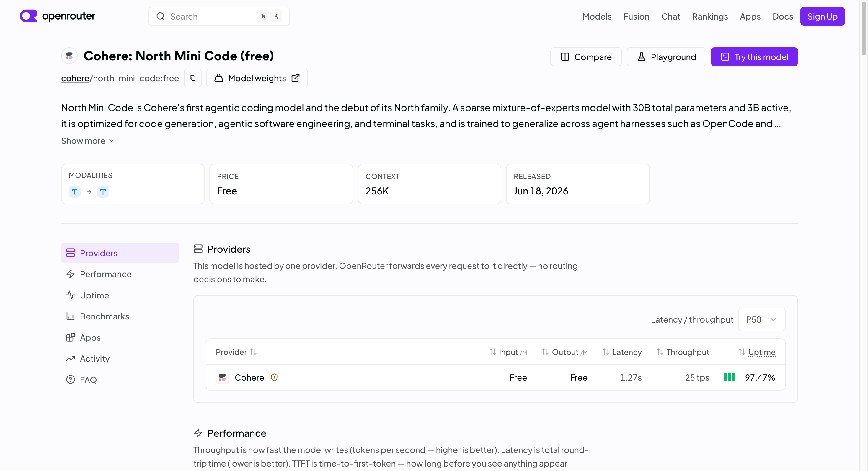Click the Free value in Price card

point(227,191)
